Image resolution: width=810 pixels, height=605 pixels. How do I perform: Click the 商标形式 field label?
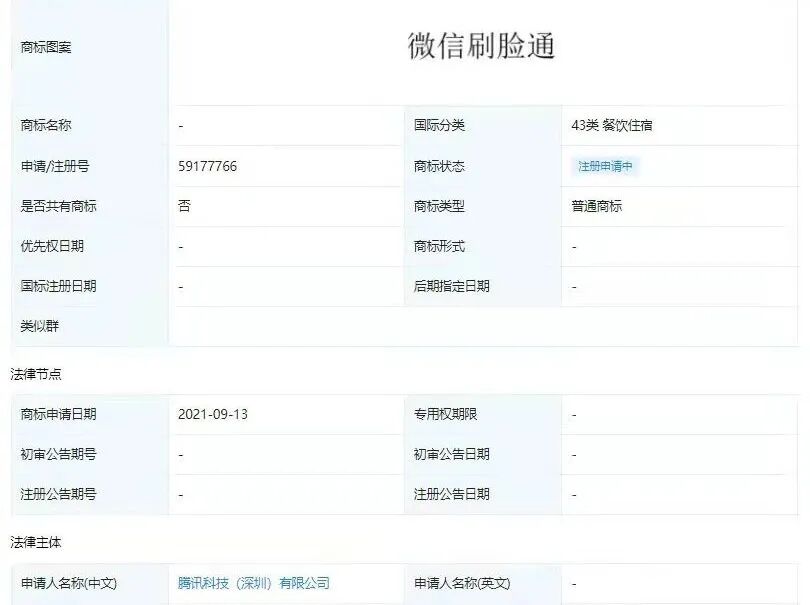439,246
